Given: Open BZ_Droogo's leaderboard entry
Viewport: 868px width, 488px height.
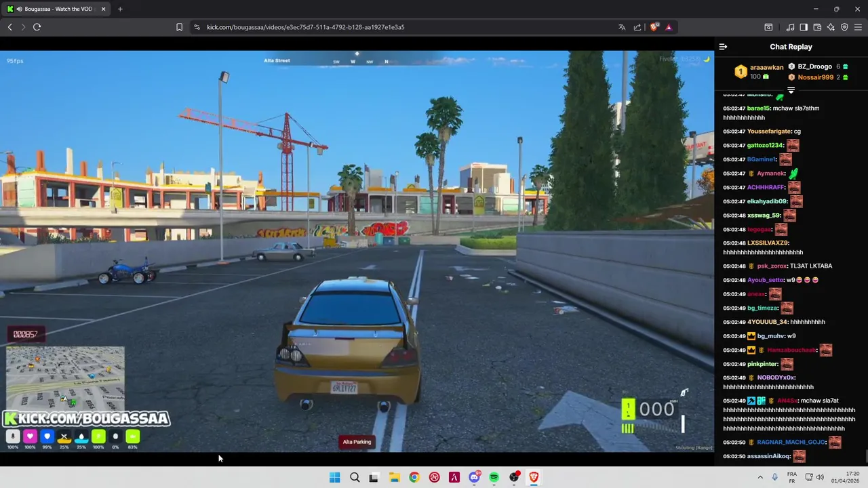Looking at the screenshot, I should point(814,66).
